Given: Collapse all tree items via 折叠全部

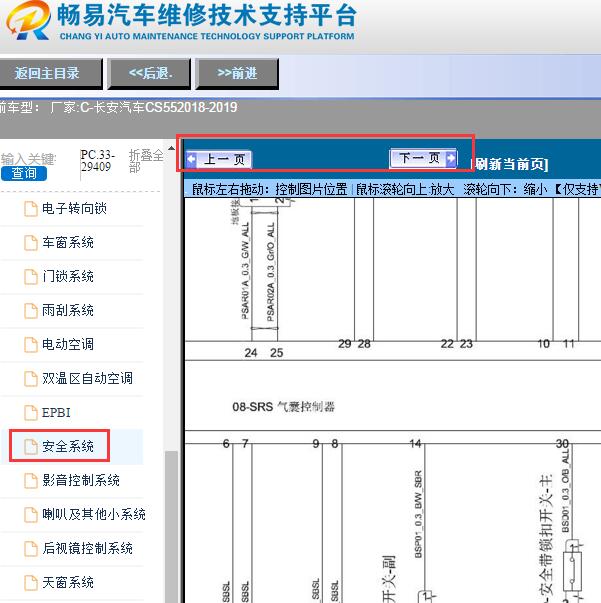Looking at the screenshot, I should 146,161.
